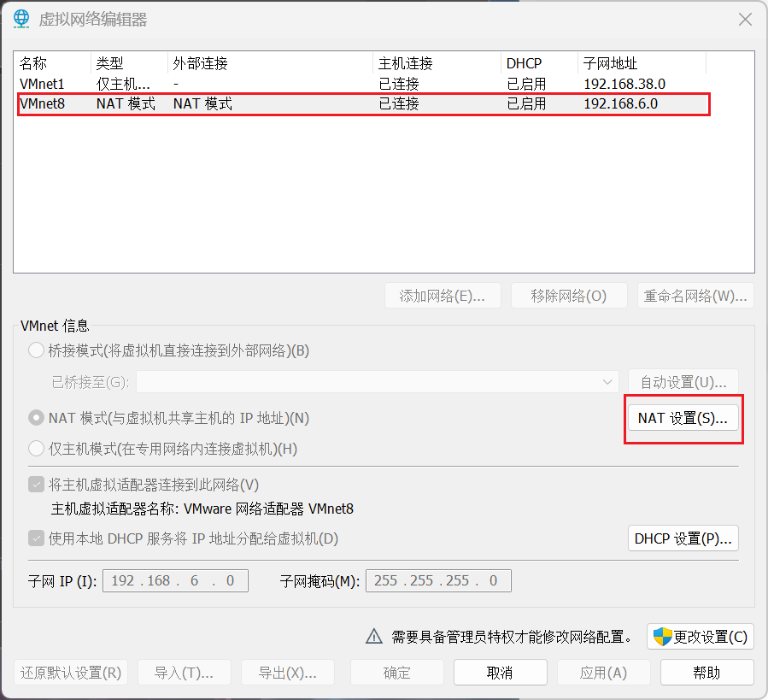Click 更改设置(C) button

point(700,637)
